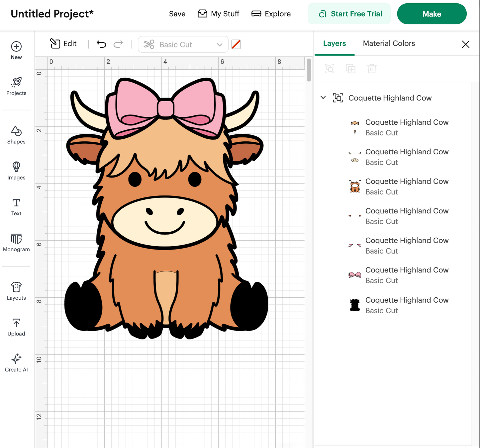Viewport: 480px width, 448px height.
Task: Open My Stuff
Action: pos(218,14)
